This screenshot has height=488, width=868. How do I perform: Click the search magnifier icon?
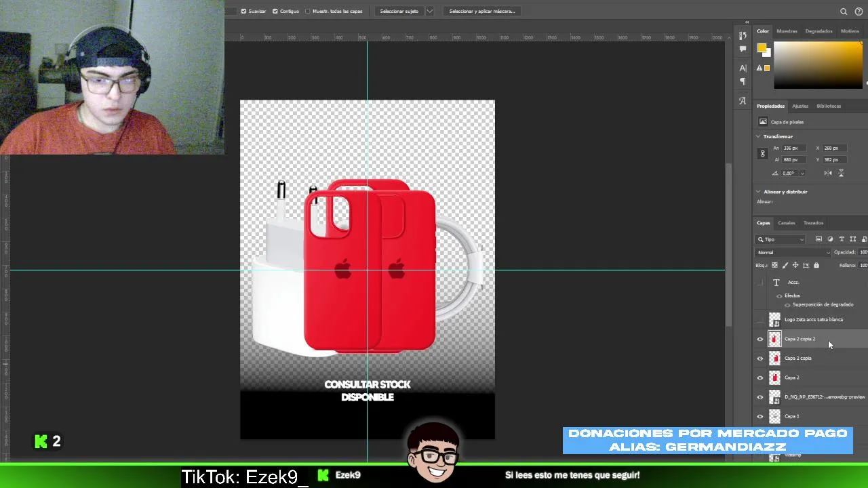(x=844, y=12)
